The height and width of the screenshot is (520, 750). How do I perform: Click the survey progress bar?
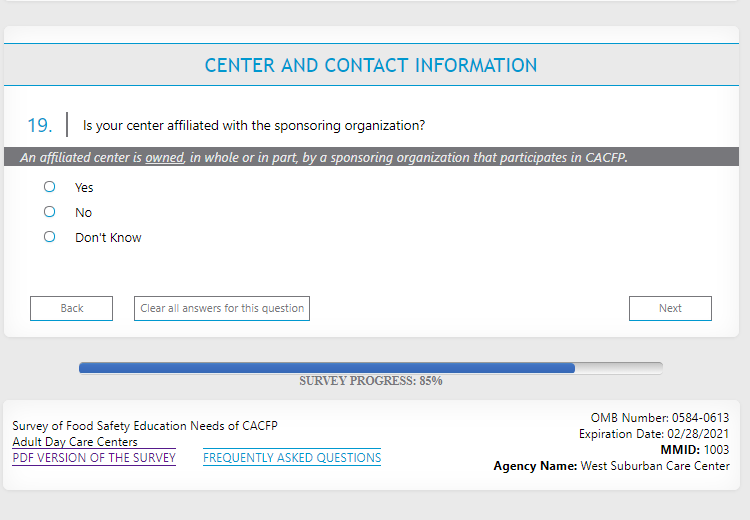pos(370,368)
